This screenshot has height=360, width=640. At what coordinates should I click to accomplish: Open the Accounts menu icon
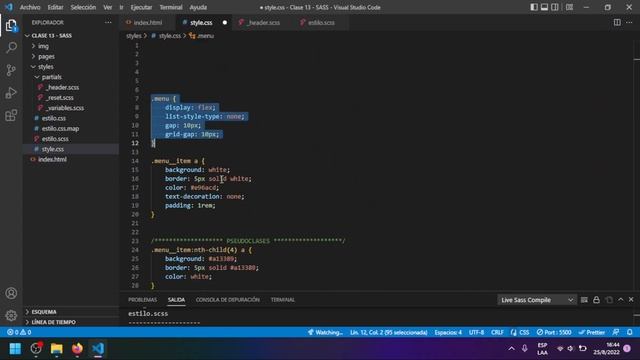click(x=11, y=293)
